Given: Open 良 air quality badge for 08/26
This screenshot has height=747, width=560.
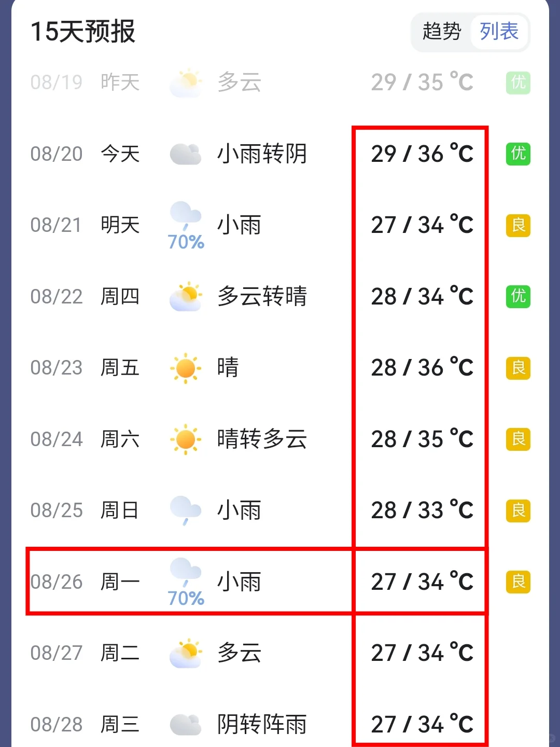Looking at the screenshot, I should click(518, 582).
